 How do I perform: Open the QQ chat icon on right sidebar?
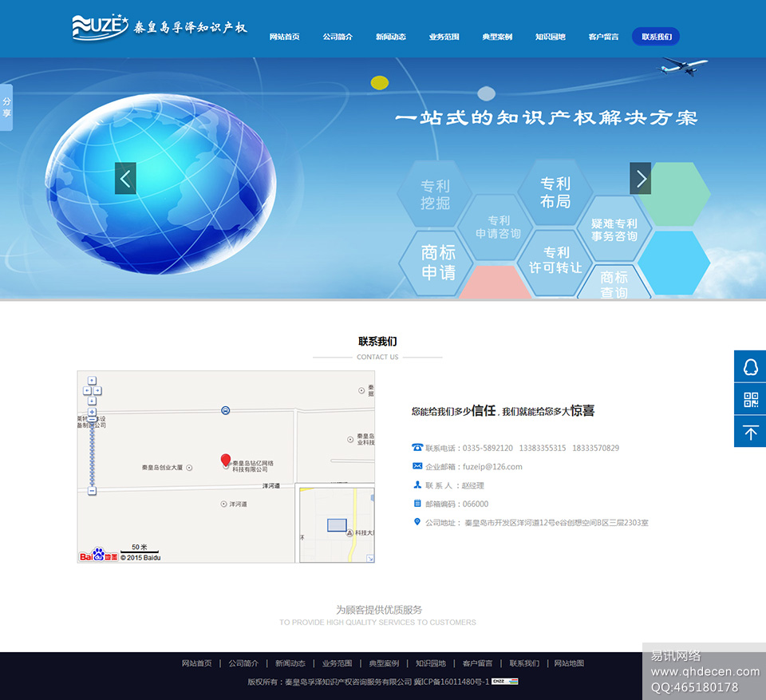[750, 366]
